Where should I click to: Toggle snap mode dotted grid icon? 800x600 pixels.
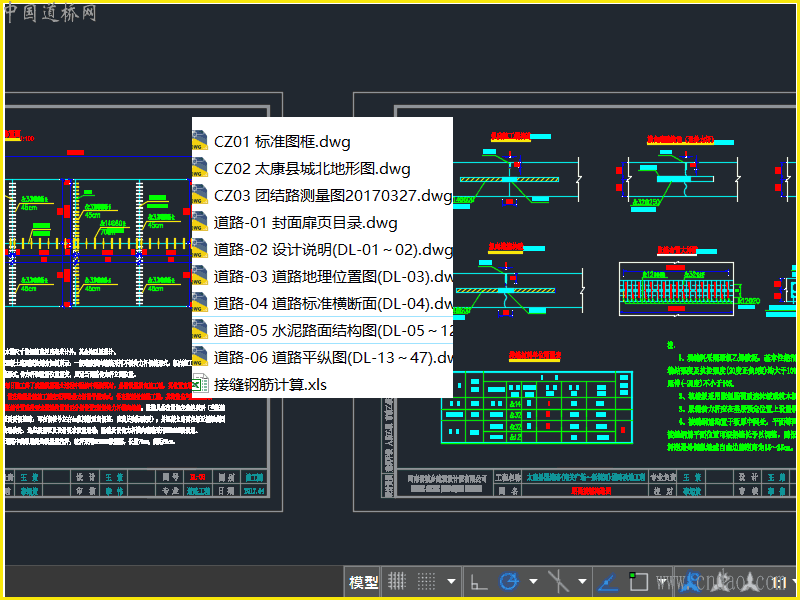(x=427, y=581)
